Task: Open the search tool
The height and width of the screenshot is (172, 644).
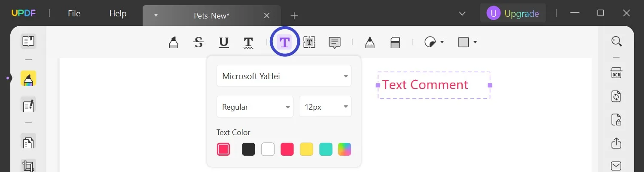Action: [617, 41]
